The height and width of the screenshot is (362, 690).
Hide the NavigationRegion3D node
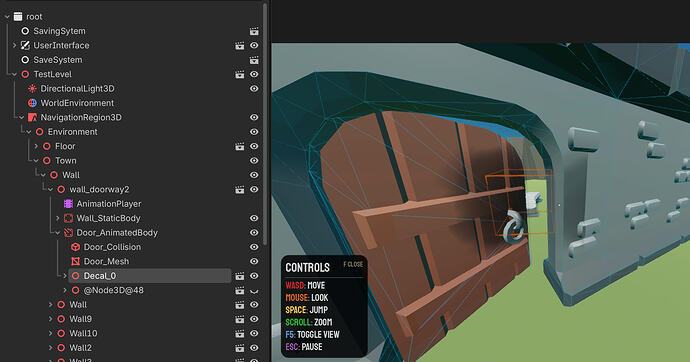254,117
